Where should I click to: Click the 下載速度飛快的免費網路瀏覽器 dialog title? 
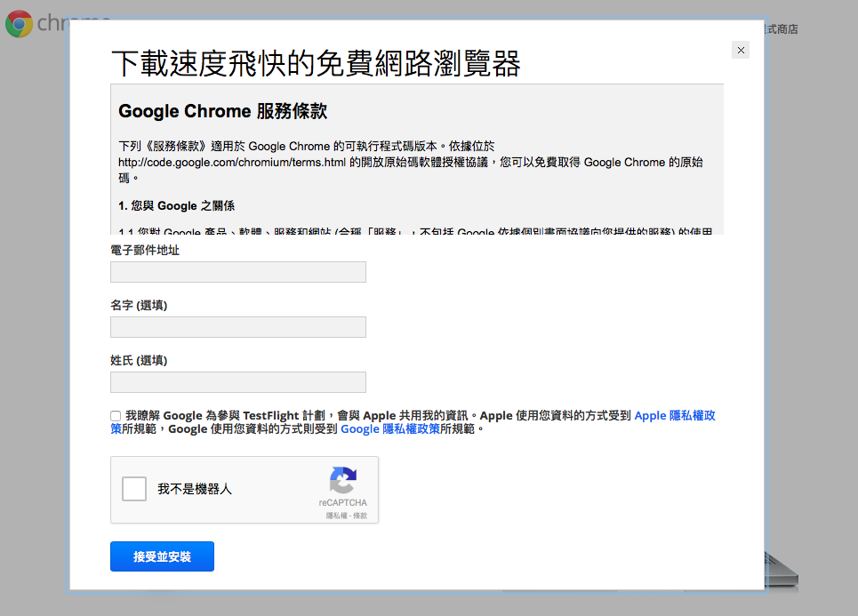(316, 64)
